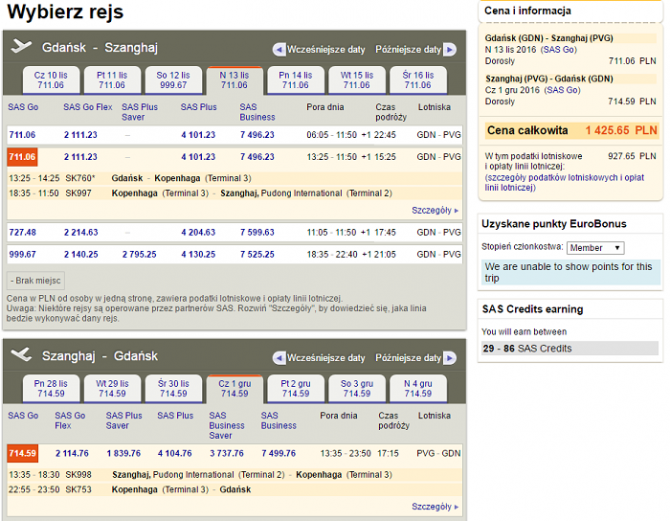
Task: Select the Pn 28 lis return tab
Action: tap(51, 389)
